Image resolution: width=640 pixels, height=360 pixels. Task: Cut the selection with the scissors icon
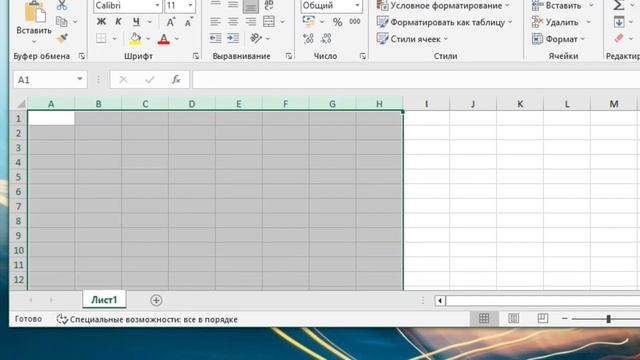(x=62, y=5)
